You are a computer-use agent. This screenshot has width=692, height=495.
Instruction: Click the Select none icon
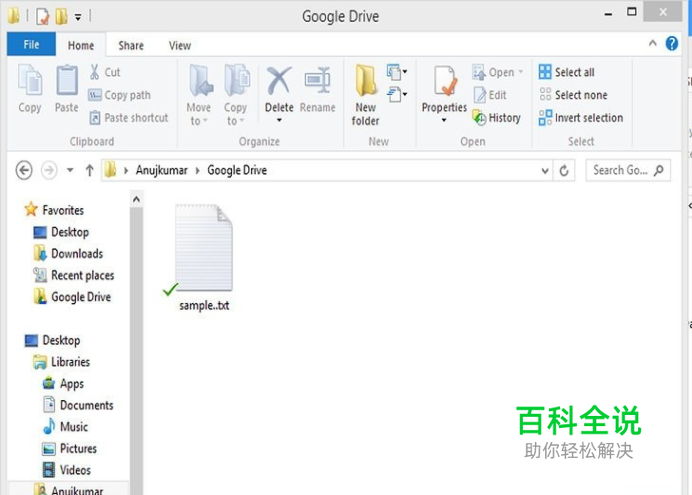click(x=545, y=94)
